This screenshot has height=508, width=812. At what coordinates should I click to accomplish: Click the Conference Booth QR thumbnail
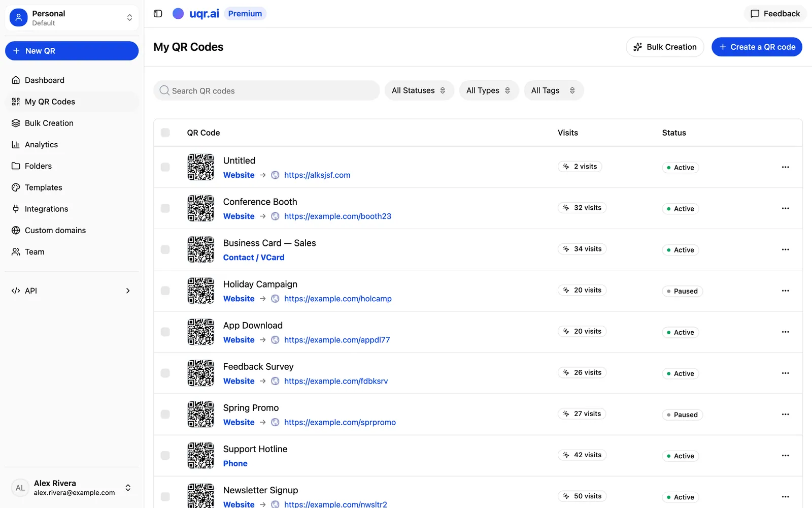tap(201, 208)
